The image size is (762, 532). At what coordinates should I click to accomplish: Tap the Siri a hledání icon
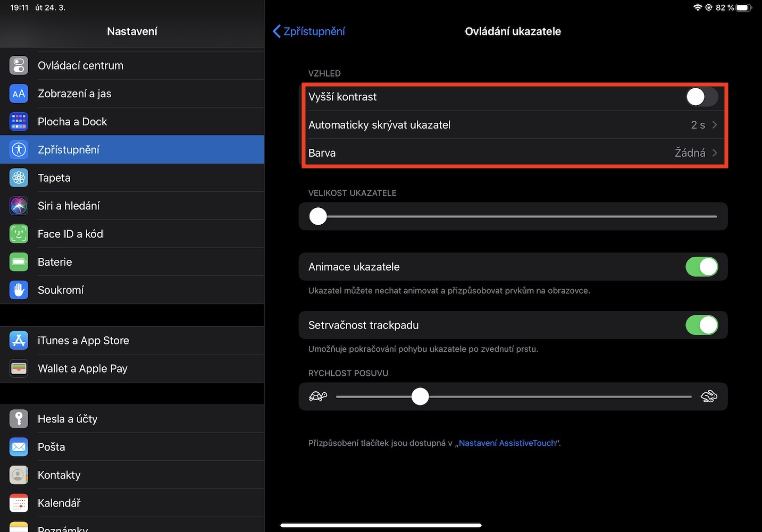[19, 206]
